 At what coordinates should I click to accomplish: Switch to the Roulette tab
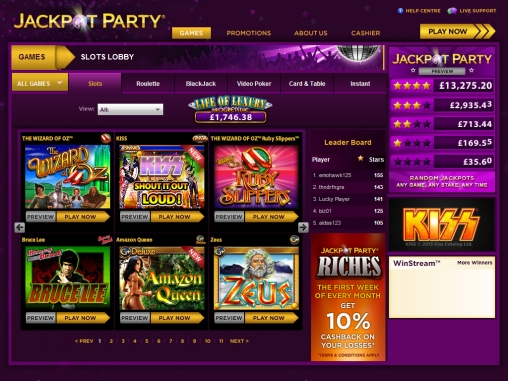[x=148, y=84]
